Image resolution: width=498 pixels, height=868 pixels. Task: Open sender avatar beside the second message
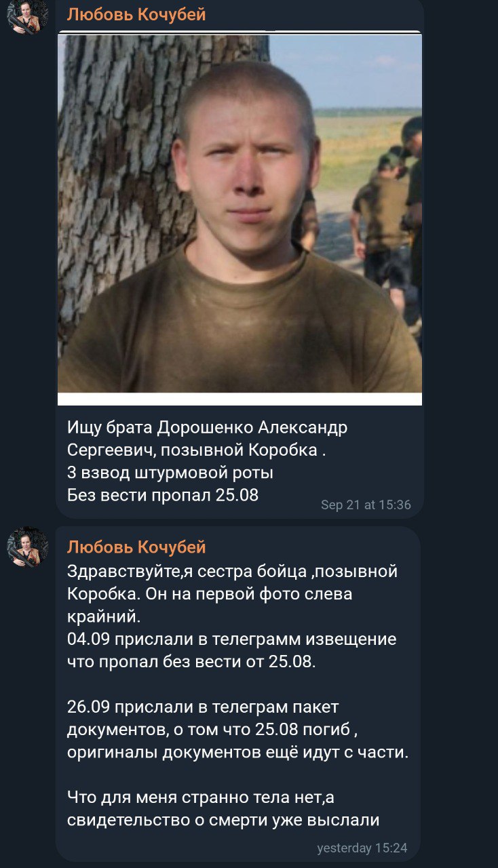(x=28, y=547)
